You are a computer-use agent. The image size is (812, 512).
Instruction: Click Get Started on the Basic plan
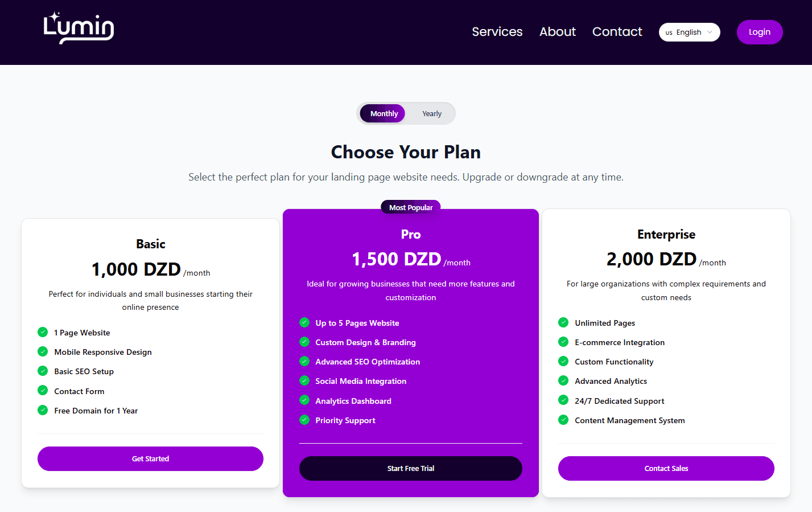(x=150, y=458)
